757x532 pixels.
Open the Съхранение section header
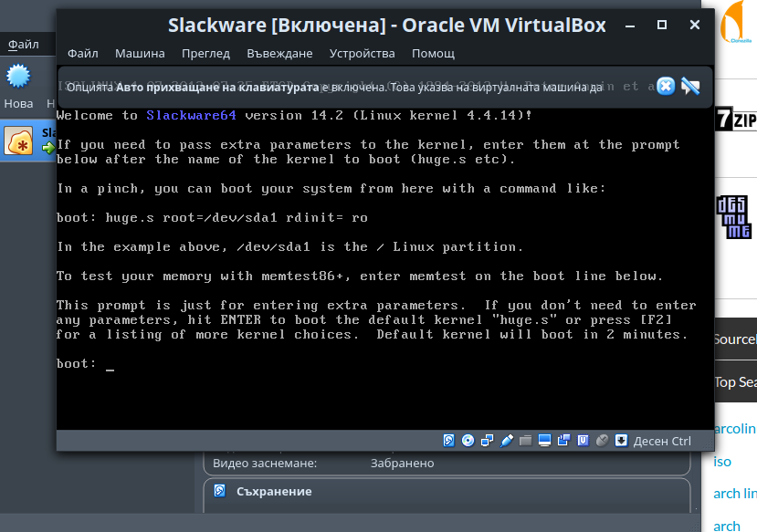pyautogui.click(x=274, y=492)
